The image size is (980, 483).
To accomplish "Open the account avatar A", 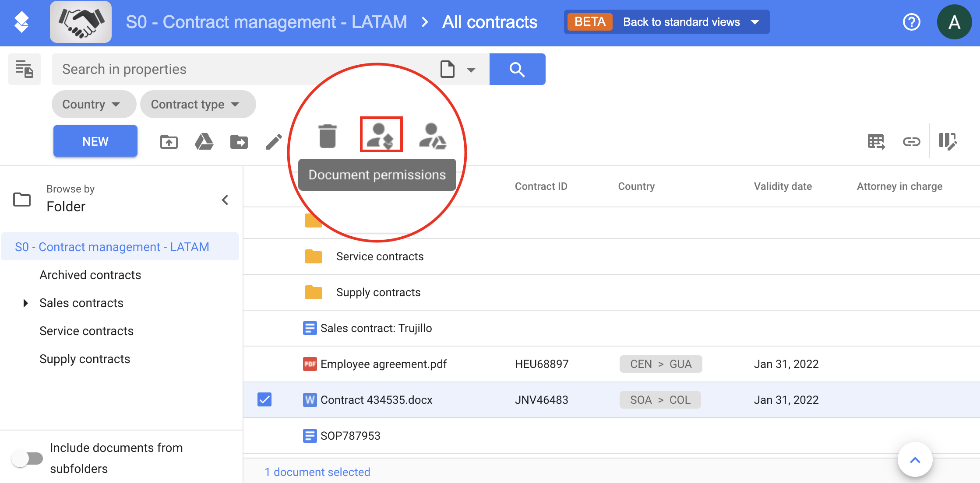I will [x=955, y=22].
